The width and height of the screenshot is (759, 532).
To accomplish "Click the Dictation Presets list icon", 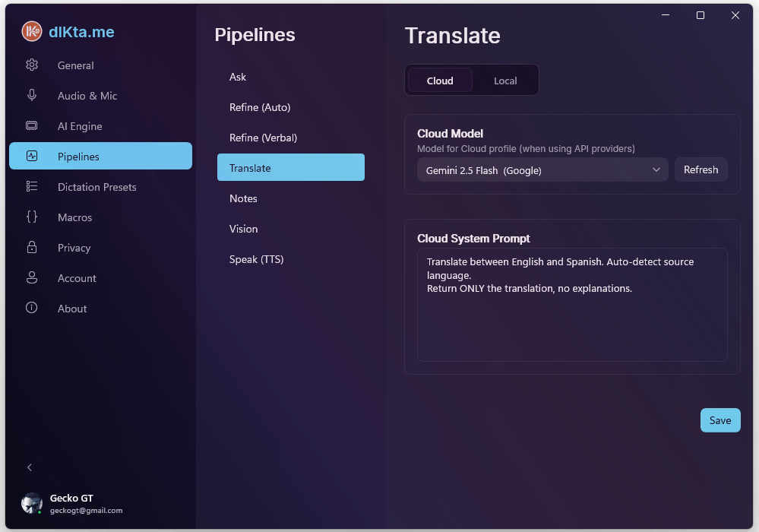I will coord(32,187).
